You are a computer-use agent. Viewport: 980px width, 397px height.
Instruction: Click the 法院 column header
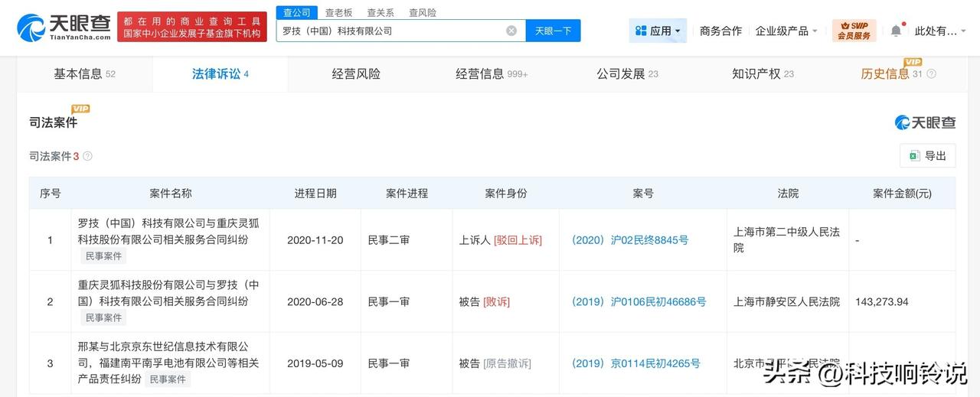point(788,194)
